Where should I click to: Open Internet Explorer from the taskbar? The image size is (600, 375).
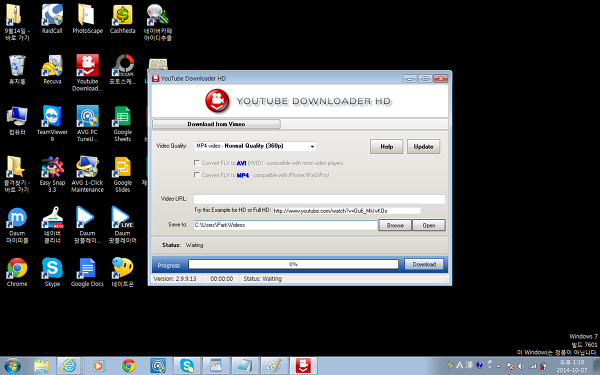pos(69,366)
